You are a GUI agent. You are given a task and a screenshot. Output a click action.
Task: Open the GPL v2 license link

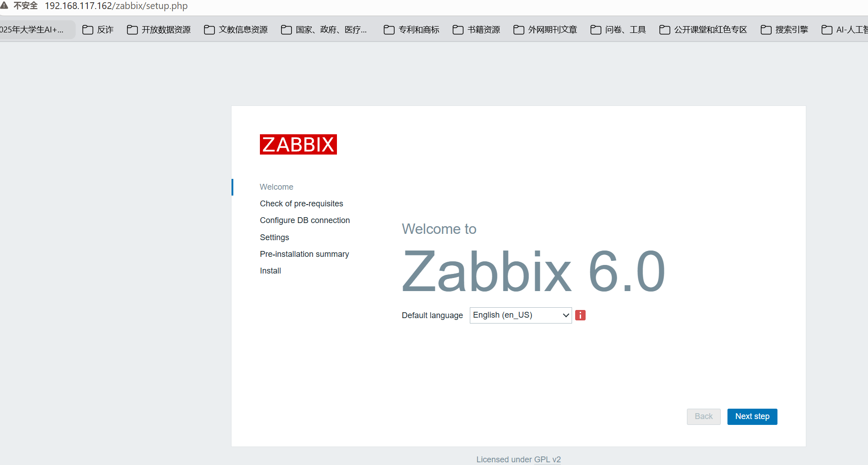pyautogui.click(x=547, y=460)
